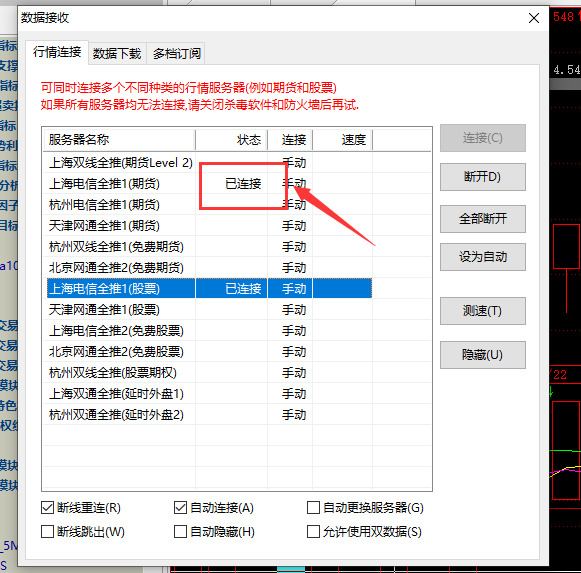The height and width of the screenshot is (573, 581).
Task: Select server 上海电信全推1(股票)
Action: 104,289
